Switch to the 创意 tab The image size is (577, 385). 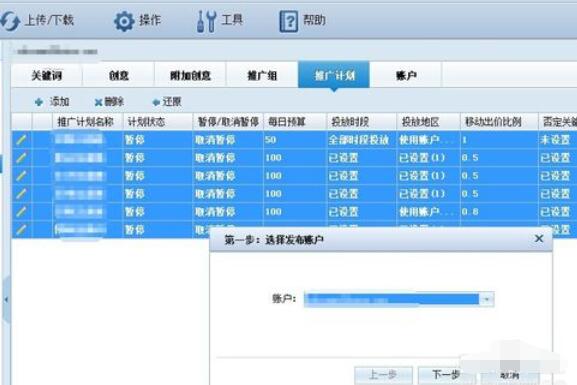click(118, 75)
